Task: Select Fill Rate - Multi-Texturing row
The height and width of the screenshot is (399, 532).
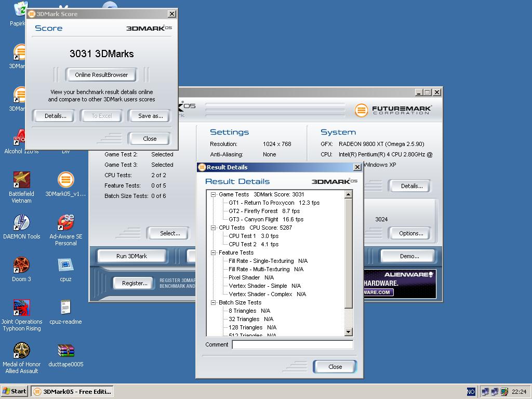Action: pyautogui.click(x=266, y=269)
